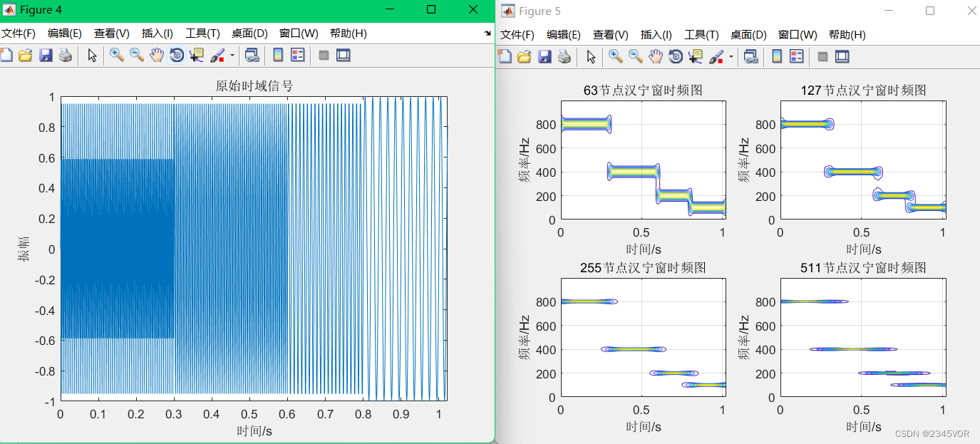
Task: Choose the Edit Plot arrow tool in Figure 5
Action: click(x=591, y=56)
